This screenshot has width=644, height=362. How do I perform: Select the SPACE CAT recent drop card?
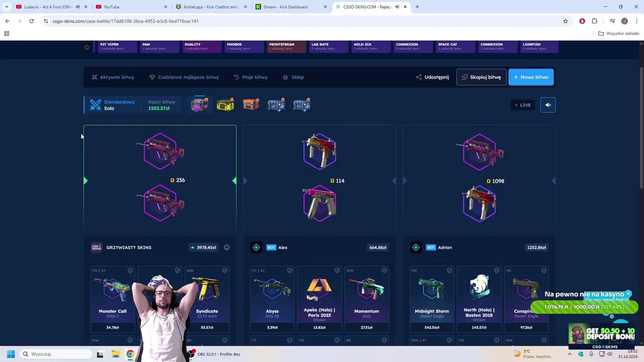pos(455,46)
